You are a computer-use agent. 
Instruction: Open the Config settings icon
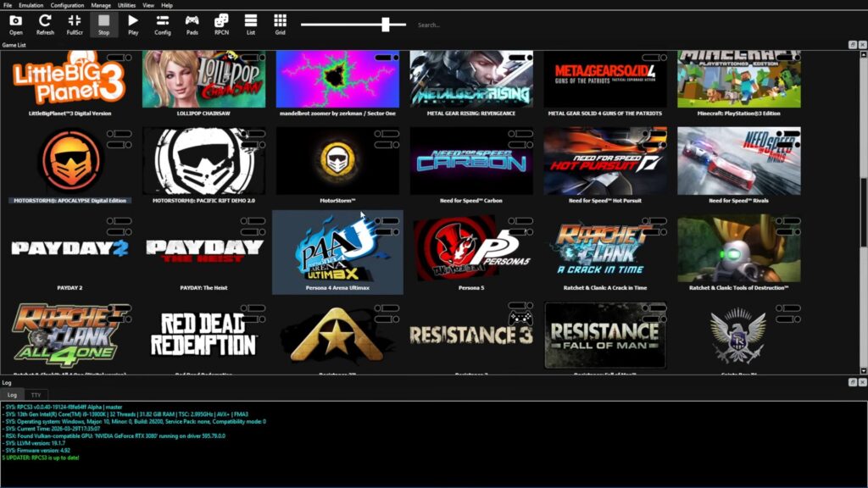tap(162, 23)
